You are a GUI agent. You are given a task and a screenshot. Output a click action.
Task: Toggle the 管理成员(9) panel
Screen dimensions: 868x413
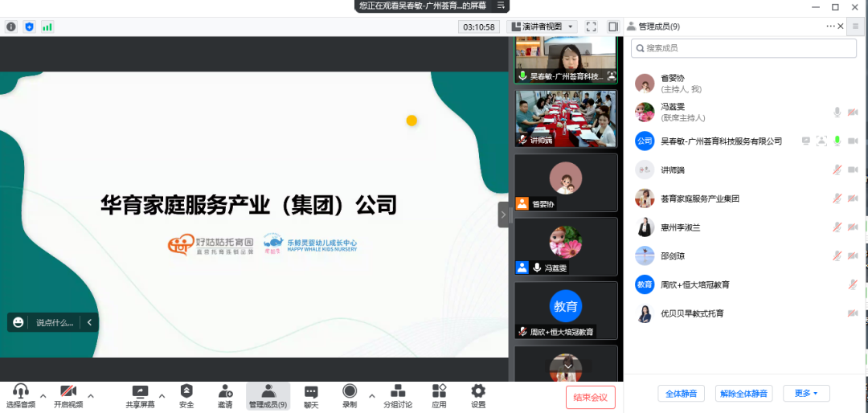pos(268,396)
